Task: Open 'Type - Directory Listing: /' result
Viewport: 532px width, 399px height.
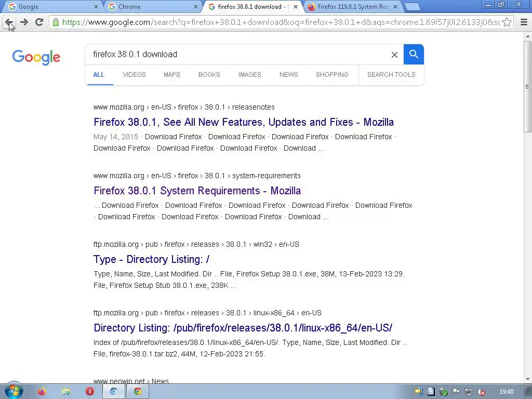Action: pos(151,259)
